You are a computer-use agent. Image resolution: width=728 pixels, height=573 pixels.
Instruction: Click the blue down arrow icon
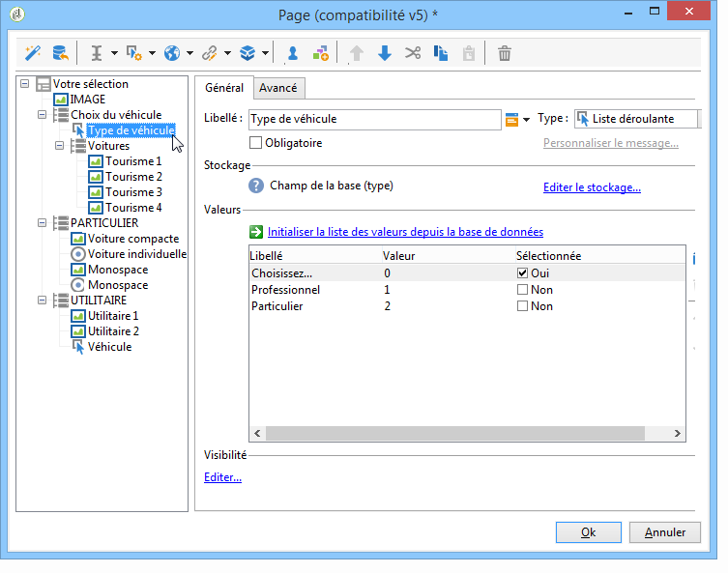click(x=385, y=53)
